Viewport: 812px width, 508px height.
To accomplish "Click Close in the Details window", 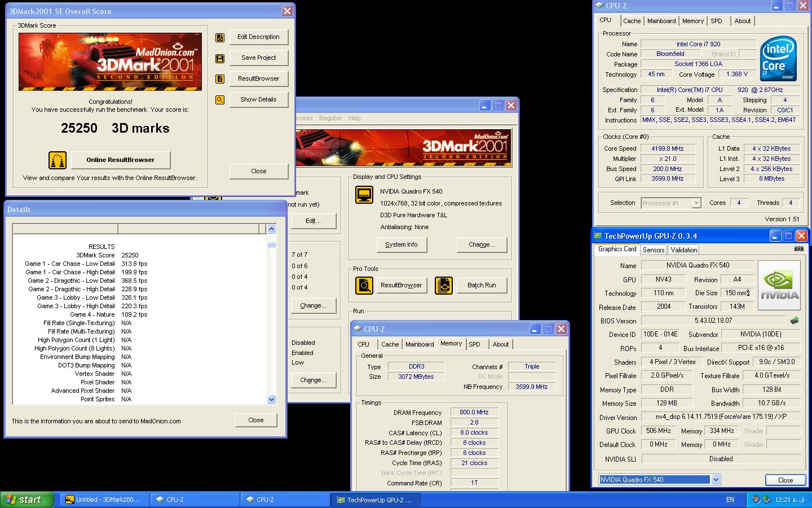I will (x=256, y=421).
